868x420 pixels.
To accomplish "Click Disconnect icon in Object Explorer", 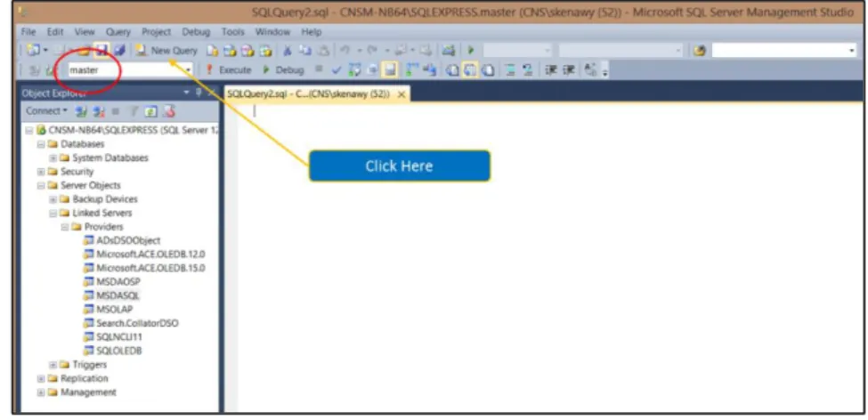I will tap(99, 111).
